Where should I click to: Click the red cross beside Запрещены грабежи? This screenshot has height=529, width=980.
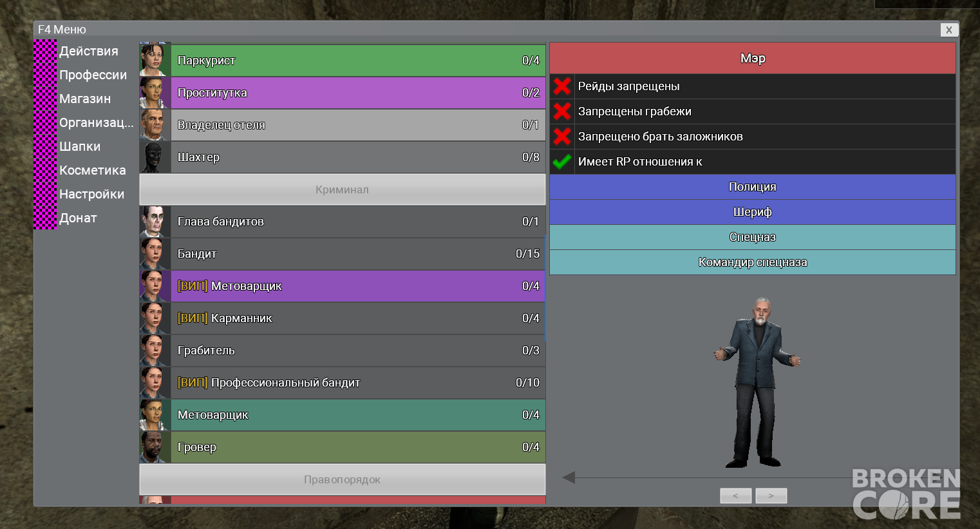[562, 111]
